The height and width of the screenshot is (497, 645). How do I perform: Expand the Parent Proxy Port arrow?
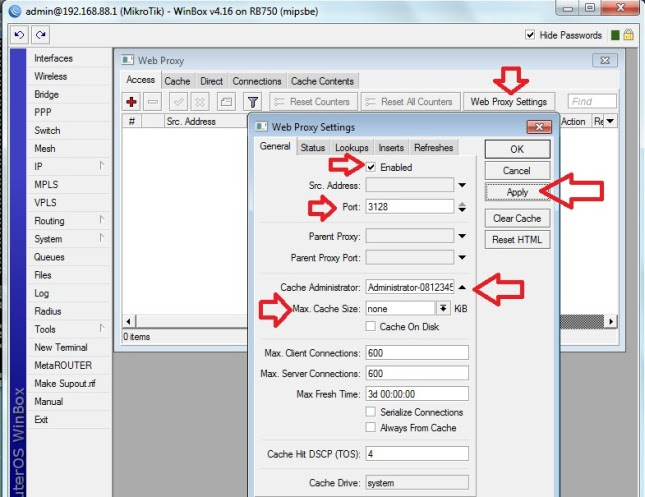coord(462,258)
